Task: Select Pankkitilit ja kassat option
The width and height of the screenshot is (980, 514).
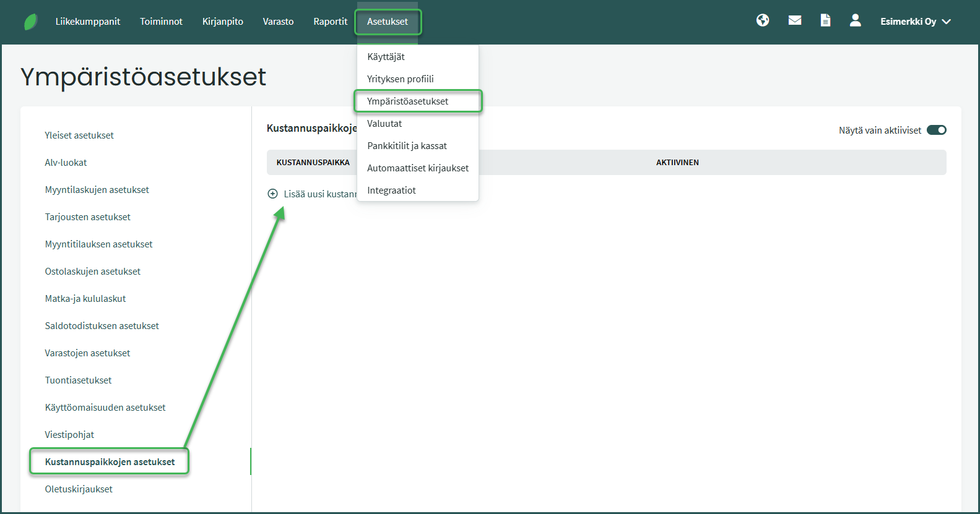Action: (407, 145)
